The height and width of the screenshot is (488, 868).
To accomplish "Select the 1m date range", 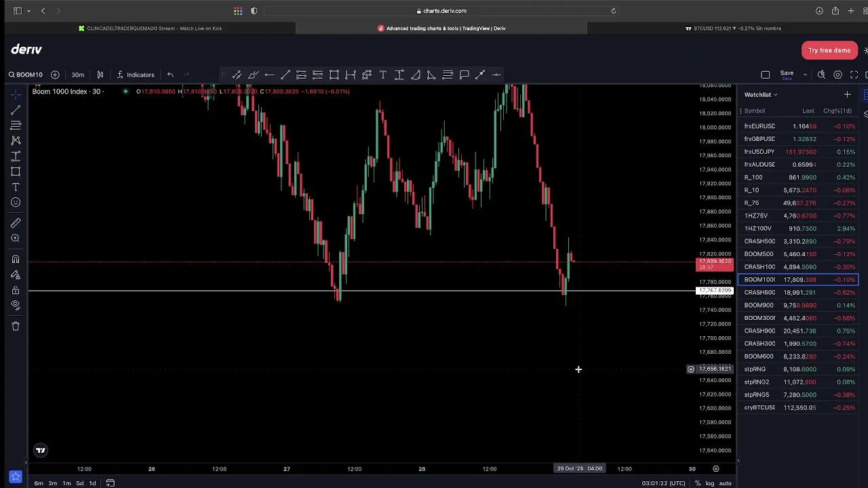I will point(66,483).
